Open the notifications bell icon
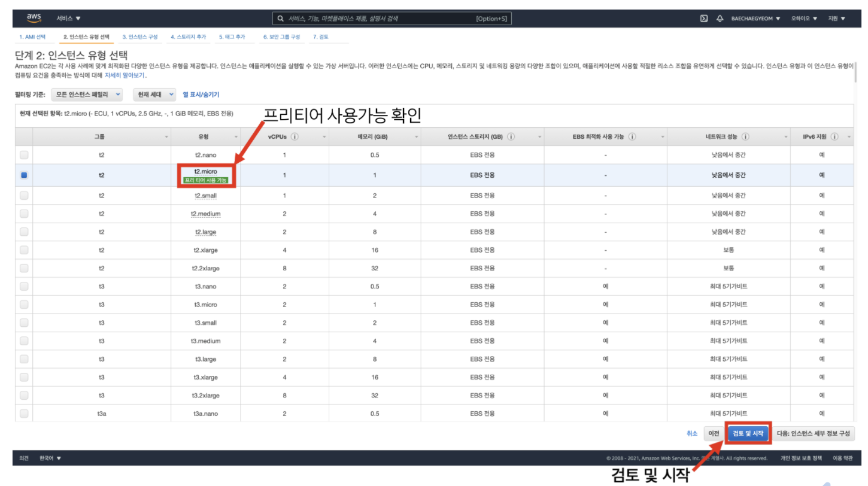 pyautogui.click(x=720, y=19)
